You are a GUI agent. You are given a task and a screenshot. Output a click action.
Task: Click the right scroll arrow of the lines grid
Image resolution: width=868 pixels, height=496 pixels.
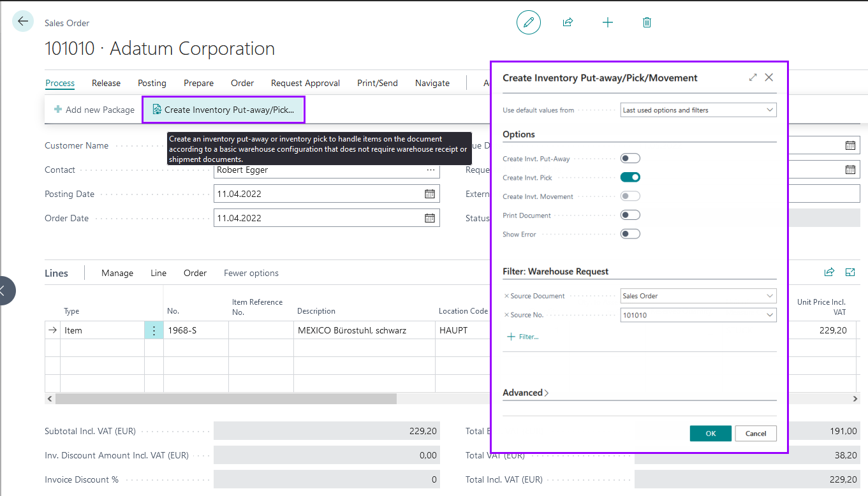(x=855, y=398)
